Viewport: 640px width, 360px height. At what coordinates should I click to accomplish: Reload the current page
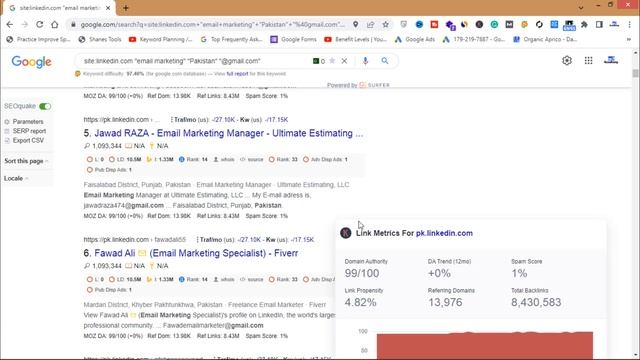coord(40,24)
